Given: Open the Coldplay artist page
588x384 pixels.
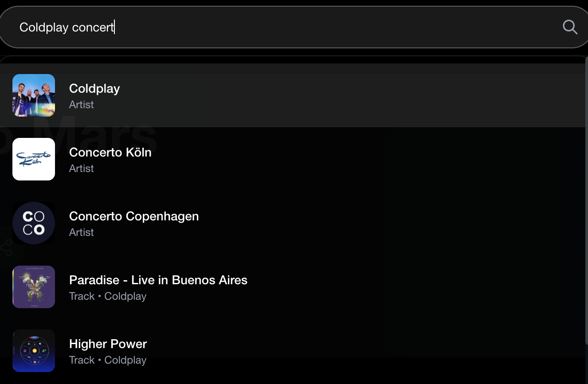Looking at the screenshot, I should coord(94,89).
